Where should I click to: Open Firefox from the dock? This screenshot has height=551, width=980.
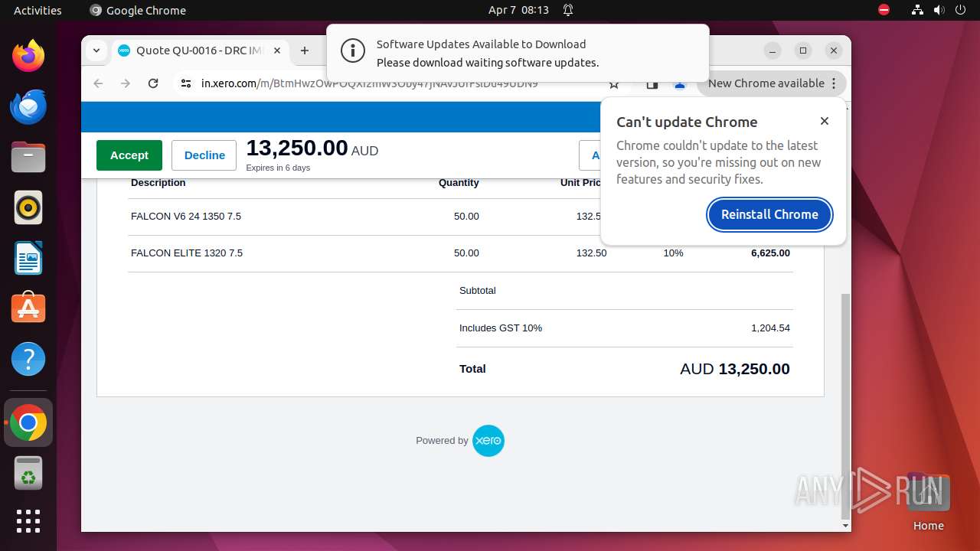(28, 56)
